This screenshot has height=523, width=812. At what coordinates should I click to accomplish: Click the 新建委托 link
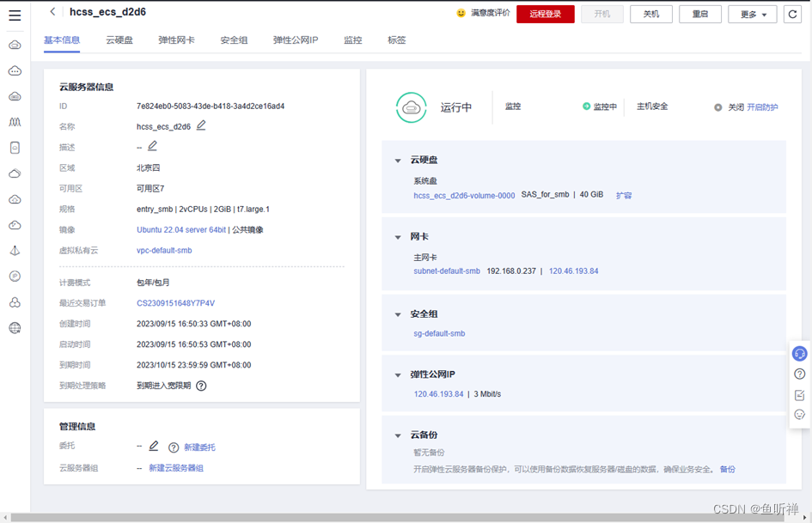200,447
